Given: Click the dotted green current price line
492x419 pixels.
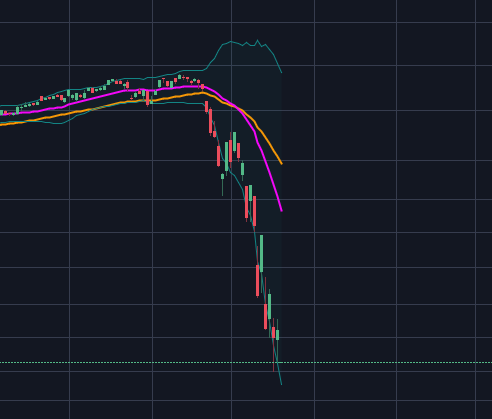Looking at the screenshot, I should pos(246,362).
